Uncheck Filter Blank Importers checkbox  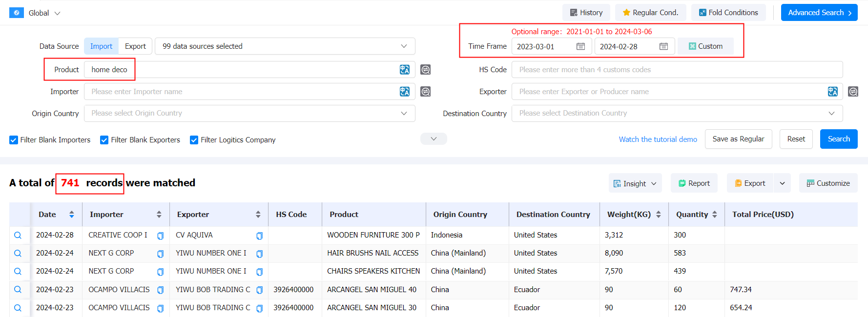[x=14, y=140]
